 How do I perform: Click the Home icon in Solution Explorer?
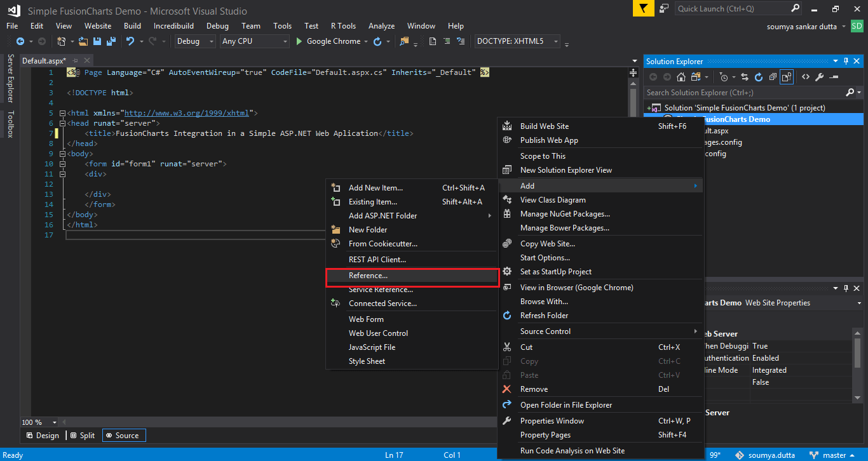click(681, 77)
